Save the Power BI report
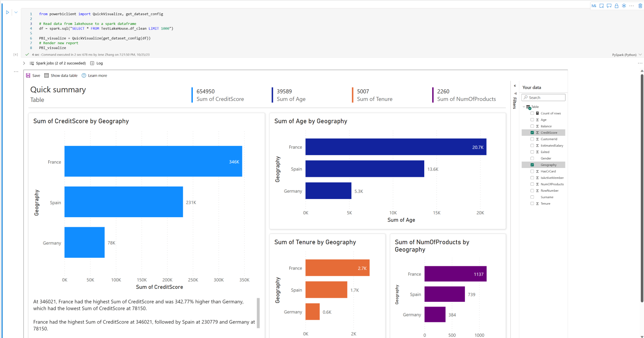 [x=33, y=75]
